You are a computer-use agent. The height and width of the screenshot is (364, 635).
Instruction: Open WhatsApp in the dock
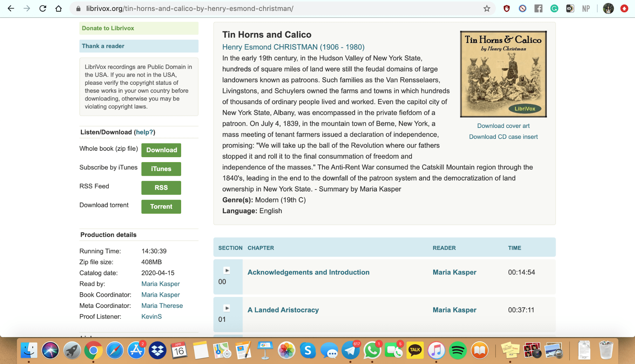[x=372, y=350]
